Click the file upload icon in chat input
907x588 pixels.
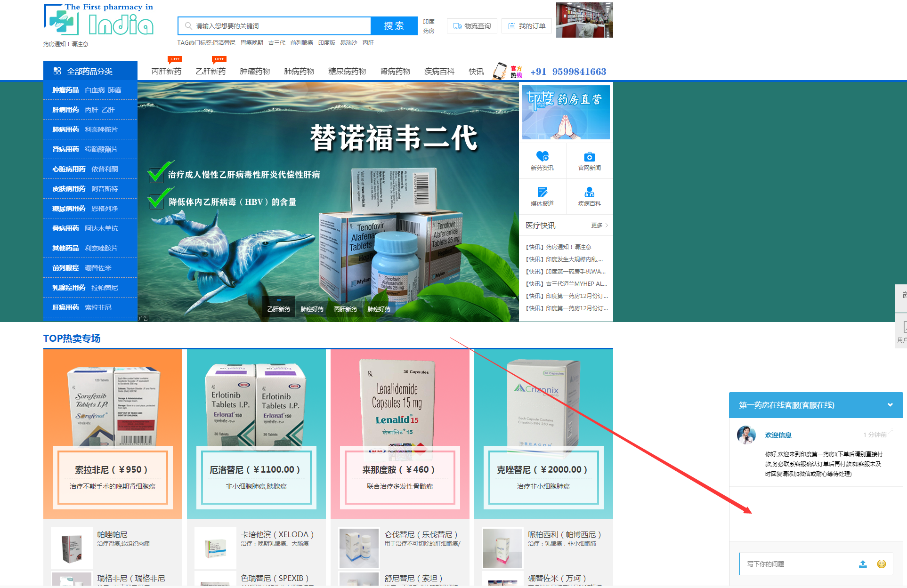coord(863,564)
